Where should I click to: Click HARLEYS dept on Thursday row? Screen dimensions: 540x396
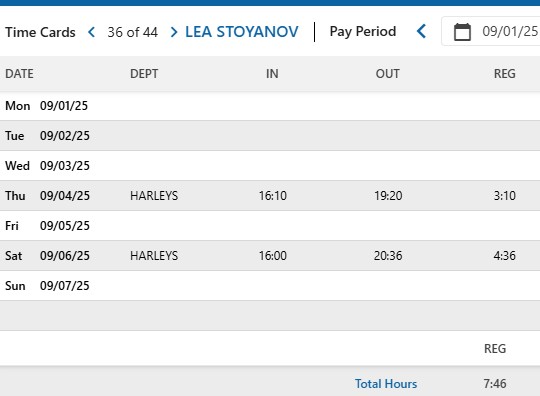pos(154,196)
